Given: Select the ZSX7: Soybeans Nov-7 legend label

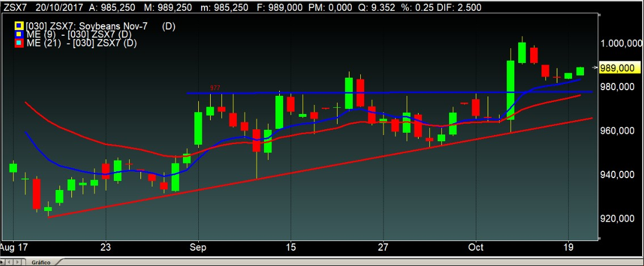Looking at the screenshot, I should (x=100, y=27).
